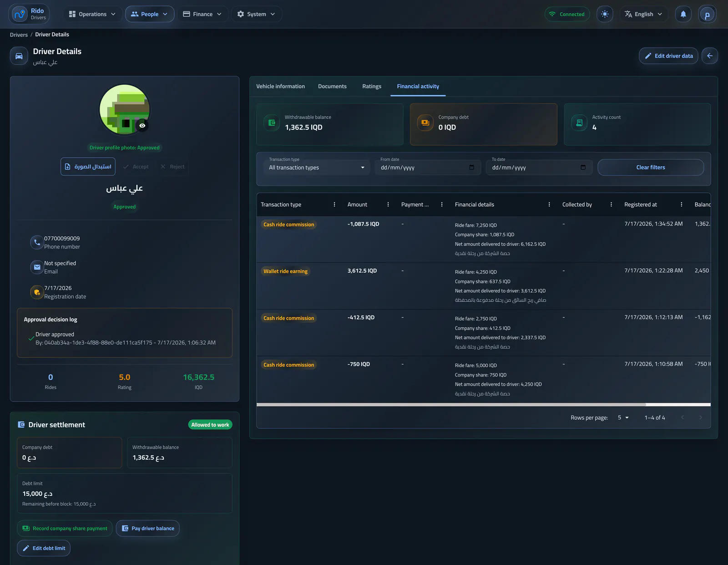Click the email envelope icon
The height and width of the screenshot is (565, 728).
click(37, 267)
